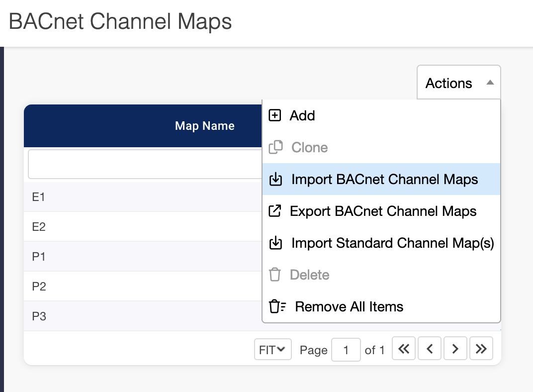Go to the last page of results
This screenshot has width=533, height=392.
tap(481, 350)
